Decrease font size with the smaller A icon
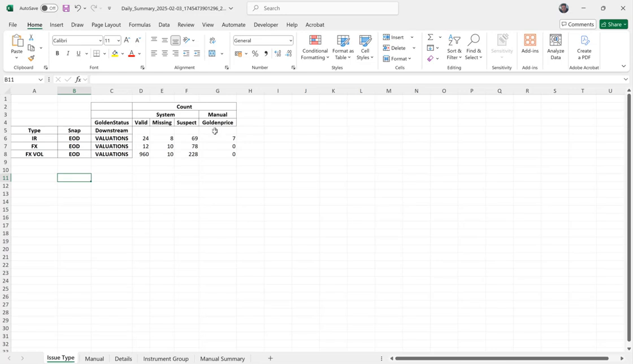Viewport: 633px width, 364px height. click(138, 40)
